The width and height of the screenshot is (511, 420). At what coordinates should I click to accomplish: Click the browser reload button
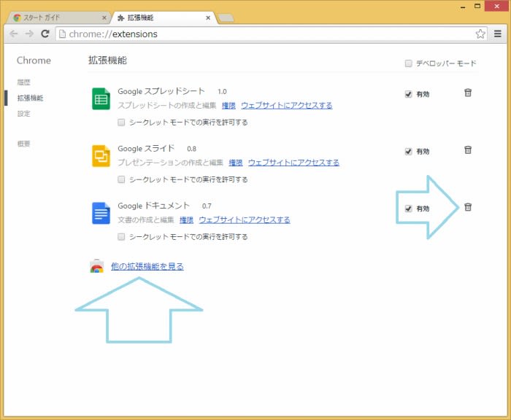45,34
